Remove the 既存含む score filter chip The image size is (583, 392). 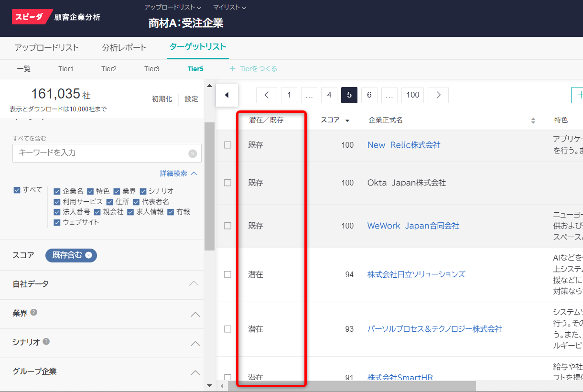click(88, 255)
